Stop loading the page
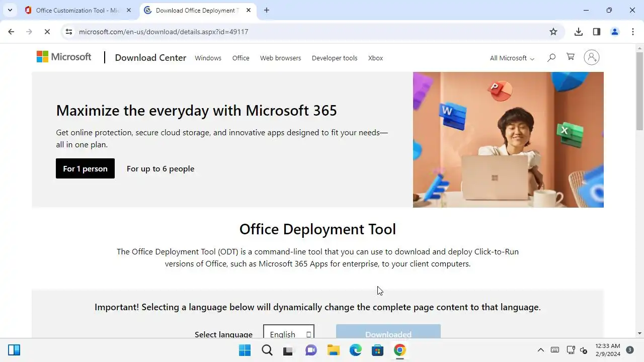Image resolution: width=644 pixels, height=362 pixels. [x=47, y=32]
